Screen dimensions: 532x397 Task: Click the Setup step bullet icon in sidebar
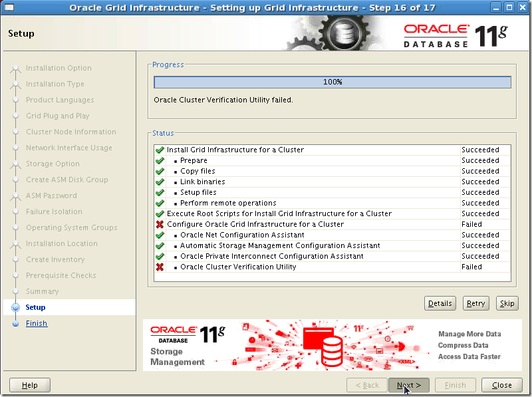(15, 307)
